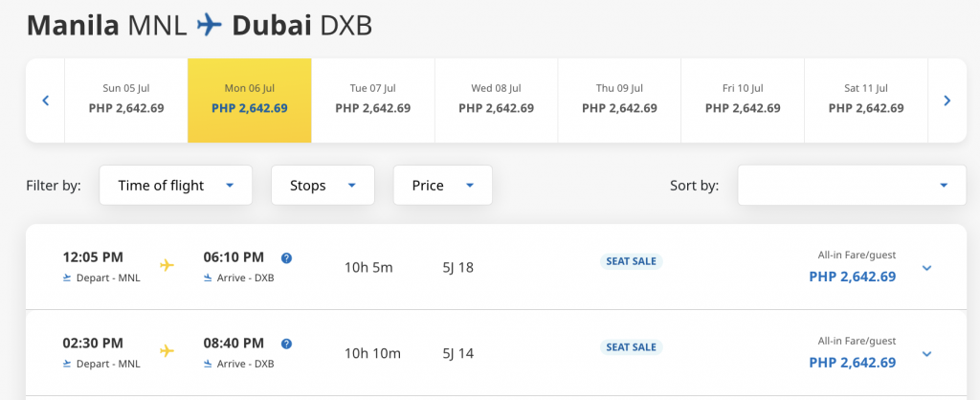Viewport: 980px width, 400px height.
Task: Click the 10h 5m duration text
Action: (x=368, y=268)
